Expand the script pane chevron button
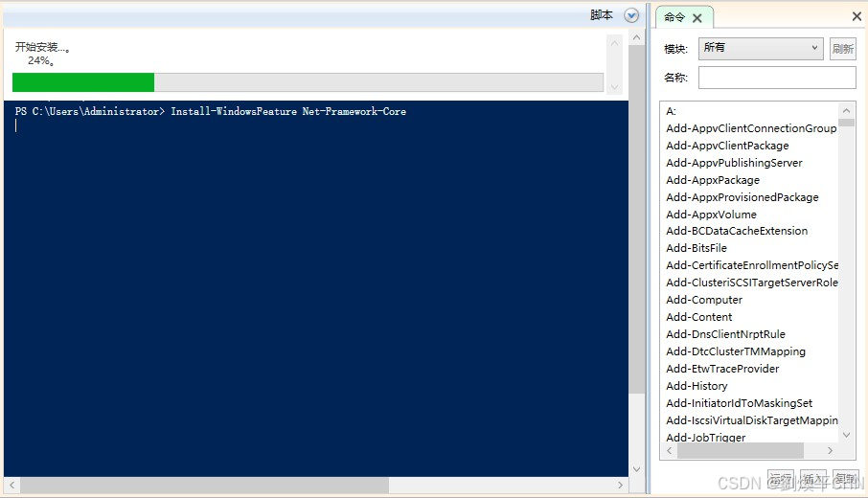 click(x=631, y=15)
